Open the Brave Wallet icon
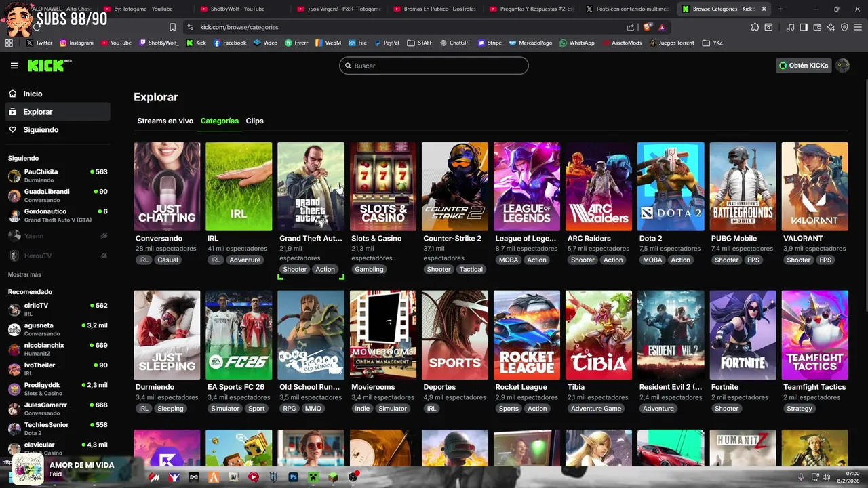868x488 pixels. 817,27
